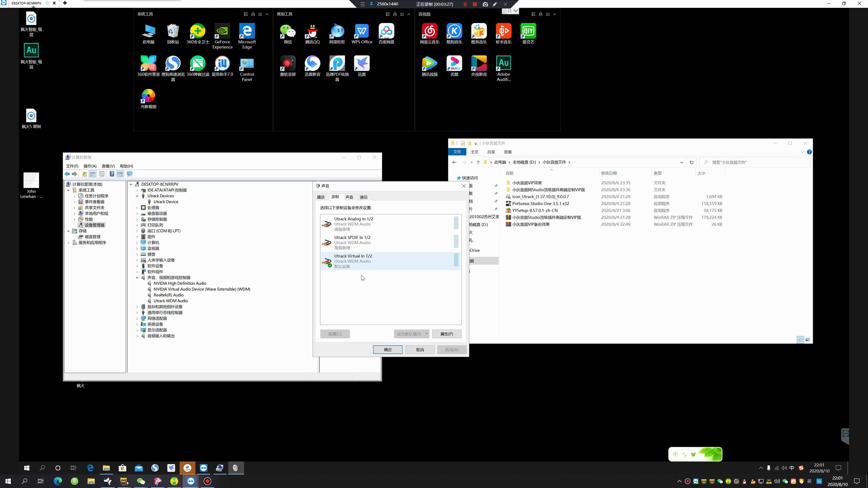Toggle the lock icon on the 常用工具 group
Viewport: 868px width, 488px height.
click(x=395, y=14)
